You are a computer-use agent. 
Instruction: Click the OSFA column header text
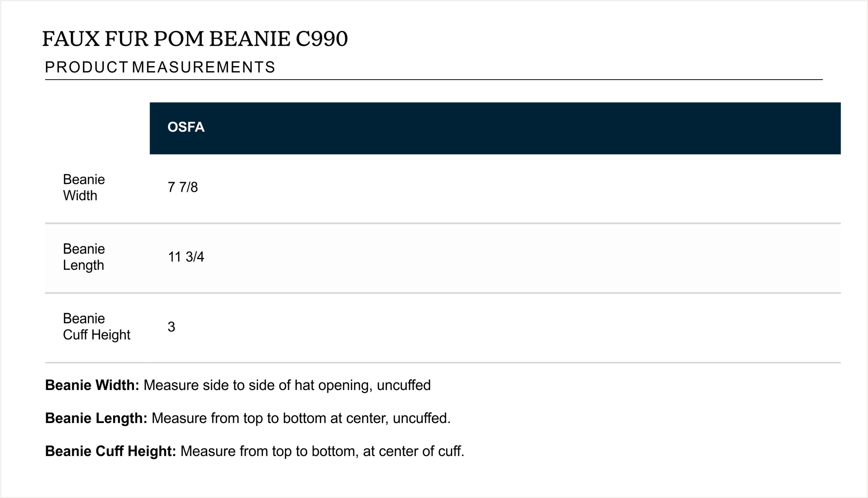pos(186,127)
